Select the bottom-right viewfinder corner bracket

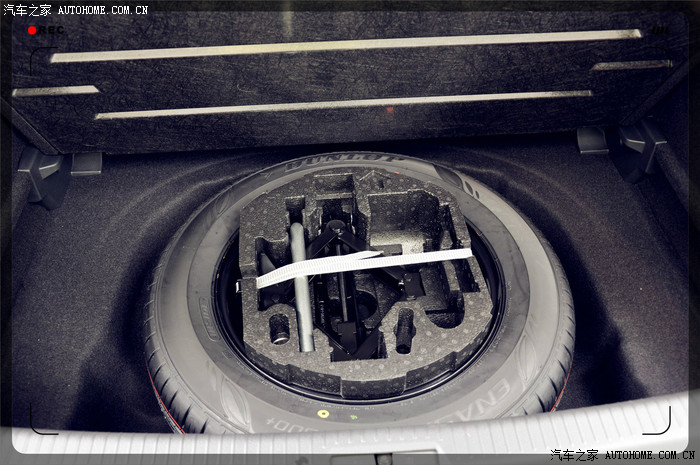658,423
